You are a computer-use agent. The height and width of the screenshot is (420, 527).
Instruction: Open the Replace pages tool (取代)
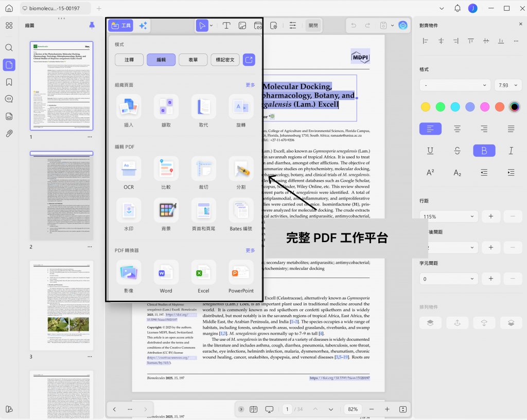pos(203,111)
